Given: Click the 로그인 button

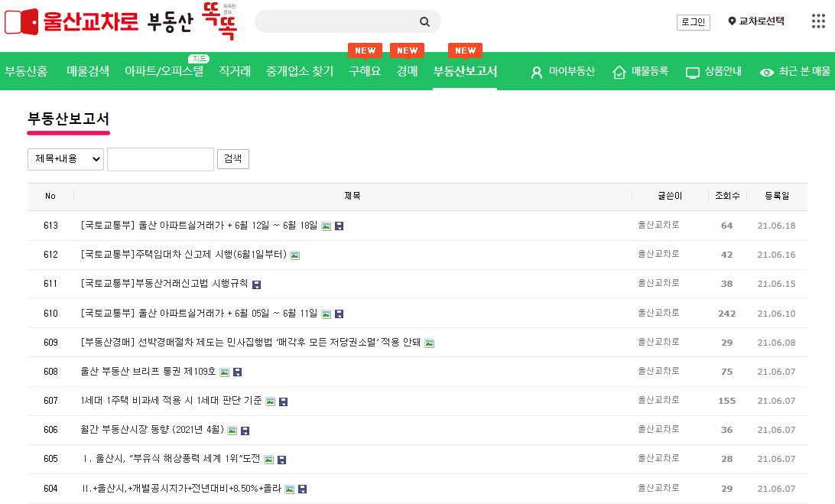Looking at the screenshot, I should pyautogui.click(x=694, y=22).
